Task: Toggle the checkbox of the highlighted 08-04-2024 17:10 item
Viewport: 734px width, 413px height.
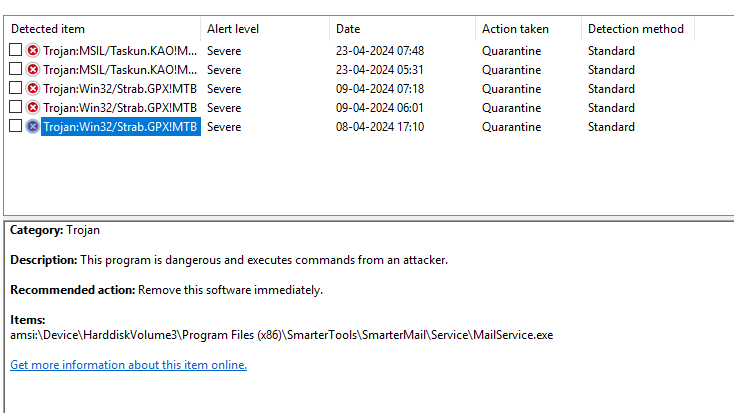Action: pyautogui.click(x=15, y=127)
